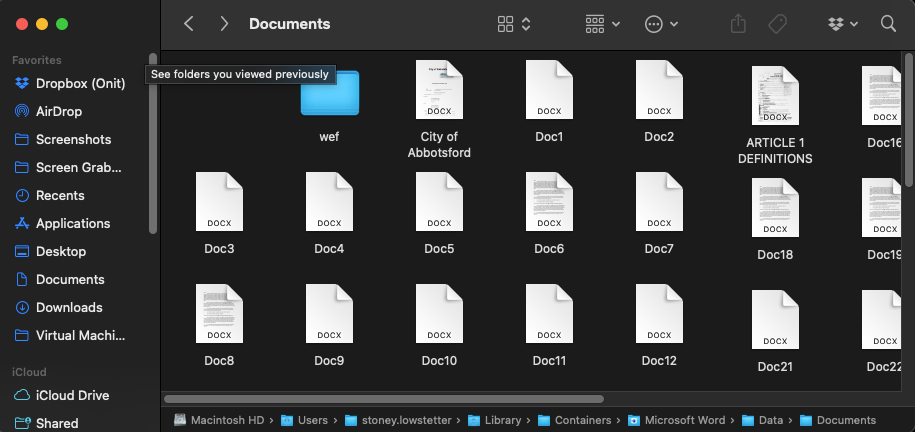Click Users in the path bar

point(304,420)
